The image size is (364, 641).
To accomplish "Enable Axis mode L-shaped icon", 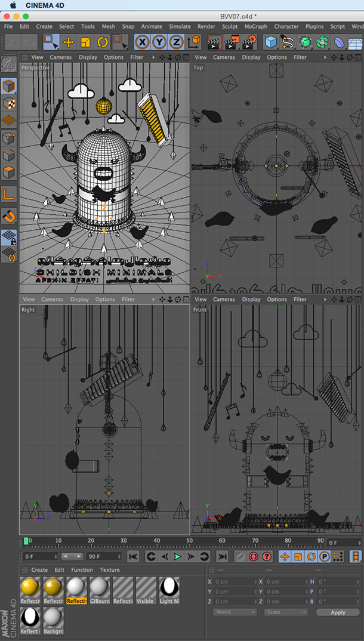I will pos(9,194).
